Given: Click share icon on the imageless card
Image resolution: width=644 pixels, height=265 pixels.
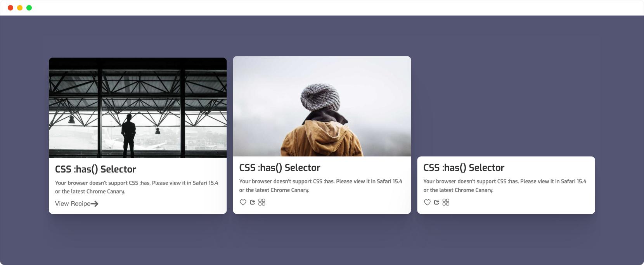Looking at the screenshot, I should tap(436, 202).
